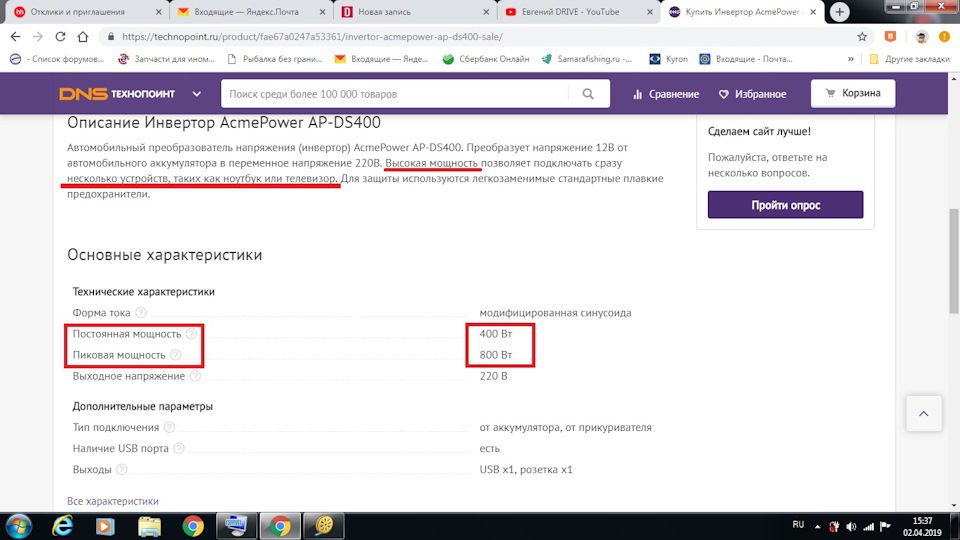Click the help icon beside Наличие USB порта
The width and height of the screenshot is (960, 540).
179,448
